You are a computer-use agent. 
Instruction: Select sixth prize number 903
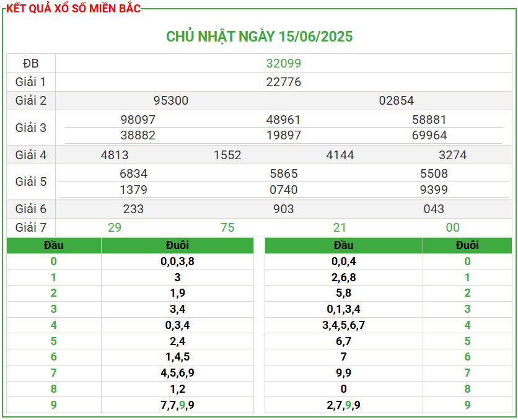coord(283,209)
